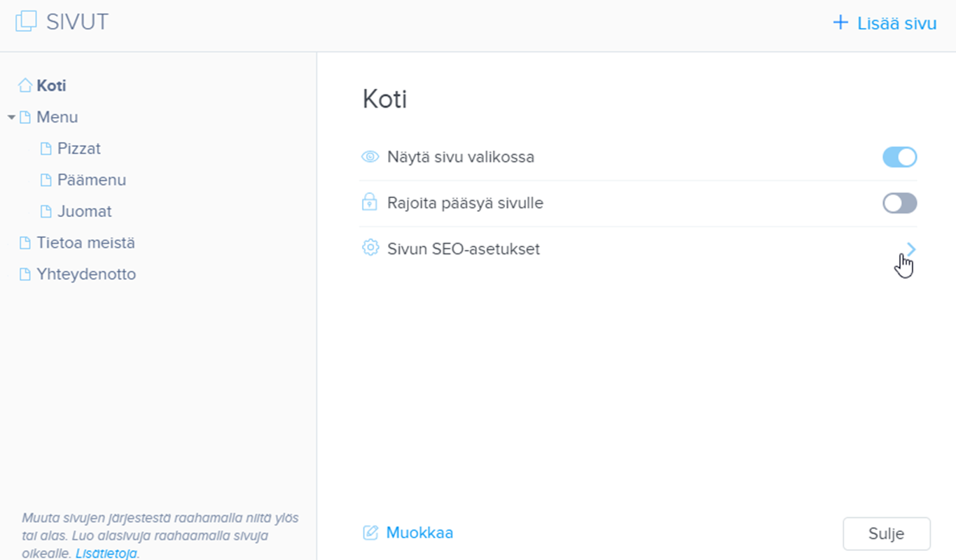Collapse the Menu tree with its arrow

[x=11, y=118]
